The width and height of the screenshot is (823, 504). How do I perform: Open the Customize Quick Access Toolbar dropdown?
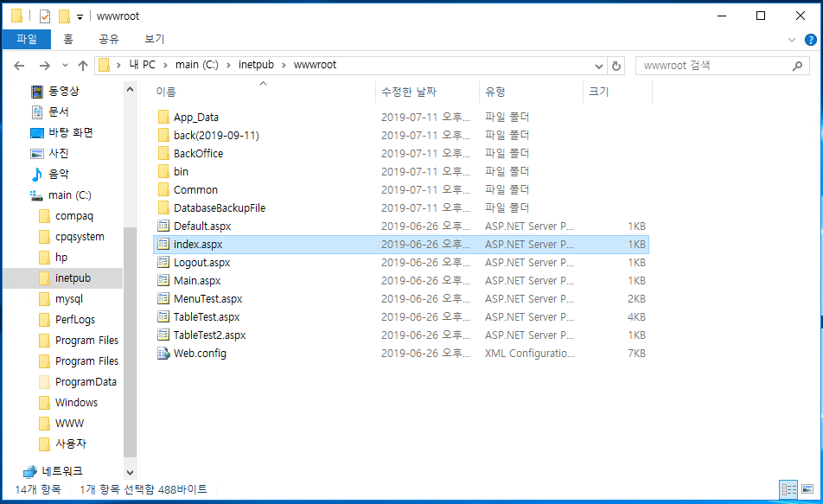pos(80,17)
